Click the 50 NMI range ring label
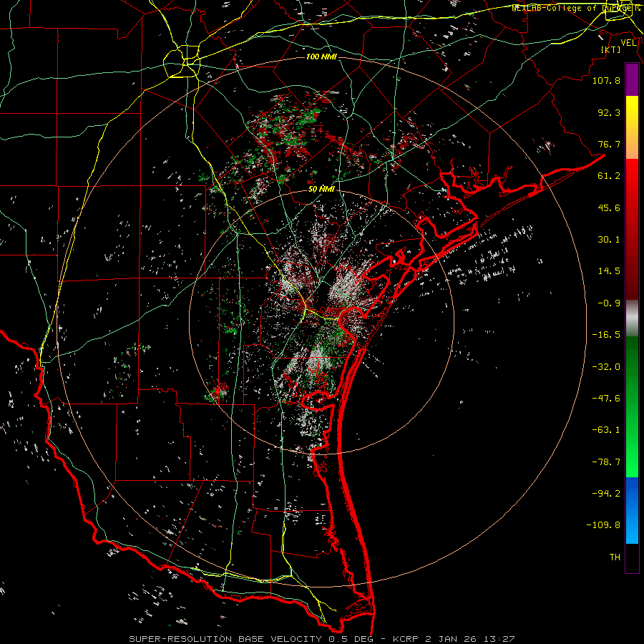The width and height of the screenshot is (644, 644). click(321, 189)
